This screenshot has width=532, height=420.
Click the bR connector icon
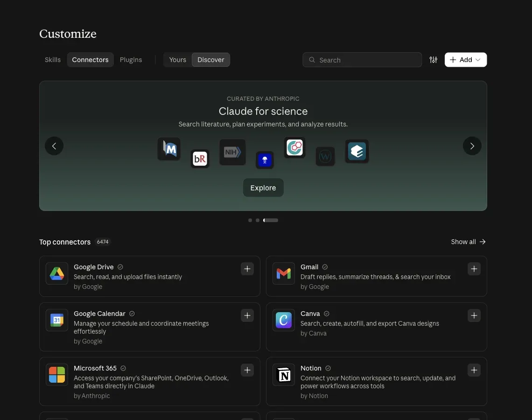[x=200, y=158]
